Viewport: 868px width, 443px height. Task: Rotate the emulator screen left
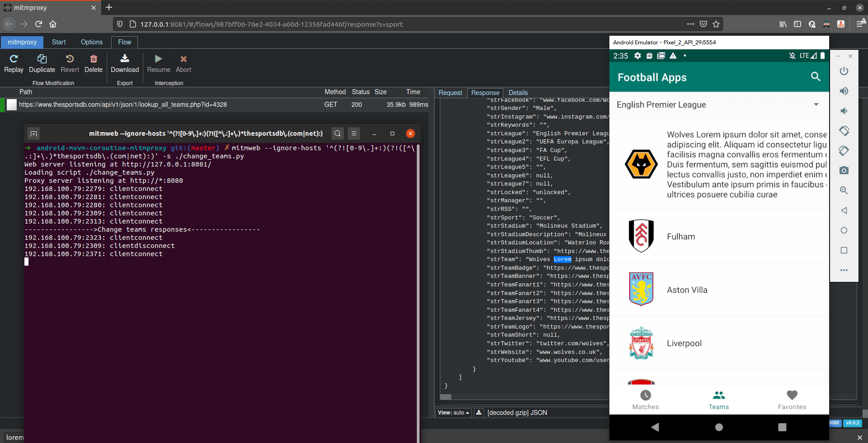844,131
